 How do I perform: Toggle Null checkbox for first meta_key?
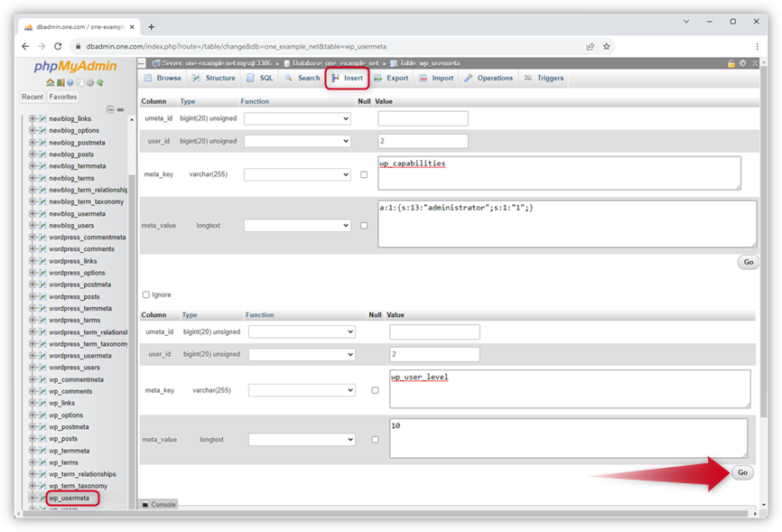click(x=364, y=174)
